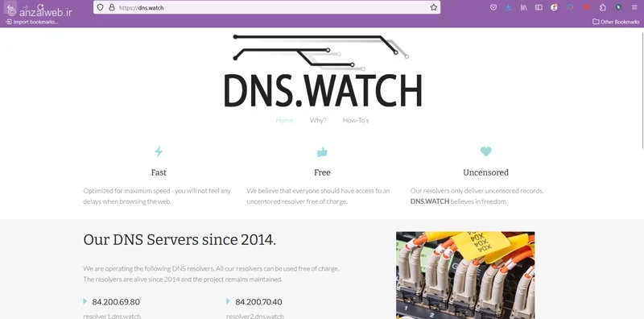Click Import bookmarks in bookmarks toolbar
This screenshot has width=644, height=319.
coord(32,22)
